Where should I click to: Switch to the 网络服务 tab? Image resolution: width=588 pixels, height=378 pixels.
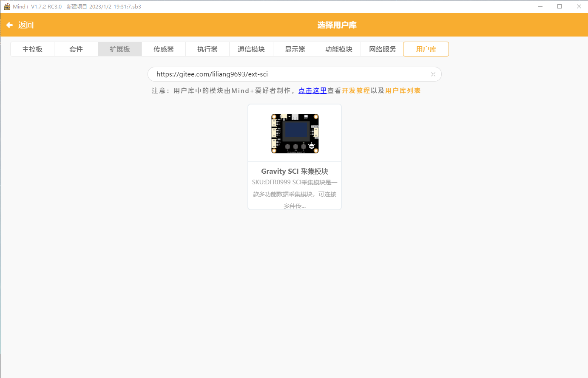click(383, 49)
